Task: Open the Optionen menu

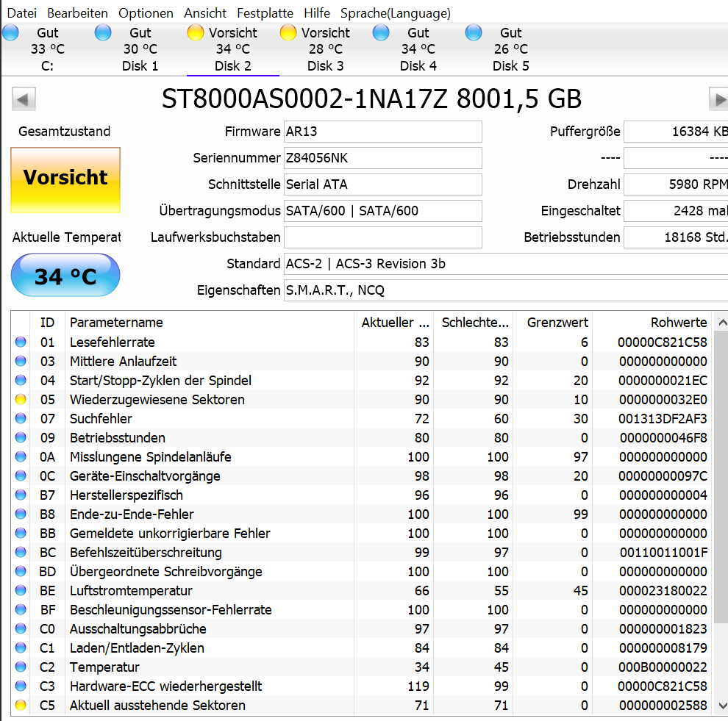Action: [x=146, y=13]
